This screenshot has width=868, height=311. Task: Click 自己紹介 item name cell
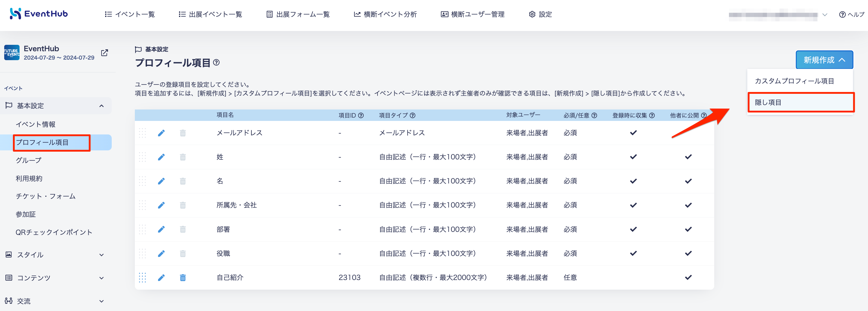pos(230,278)
